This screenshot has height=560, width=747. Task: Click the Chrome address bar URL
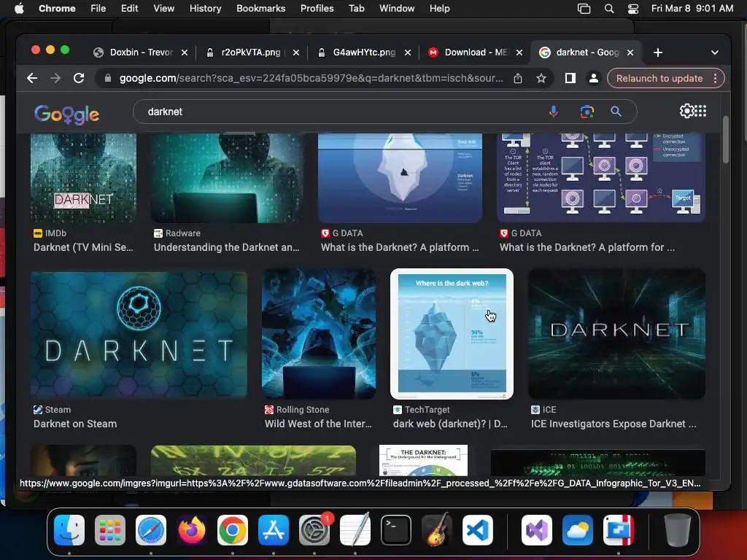pyautogui.click(x=311, y=78)
